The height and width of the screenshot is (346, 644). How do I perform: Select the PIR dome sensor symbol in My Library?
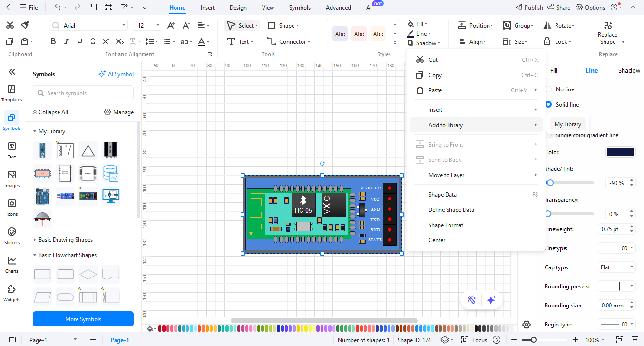(42, 218)
